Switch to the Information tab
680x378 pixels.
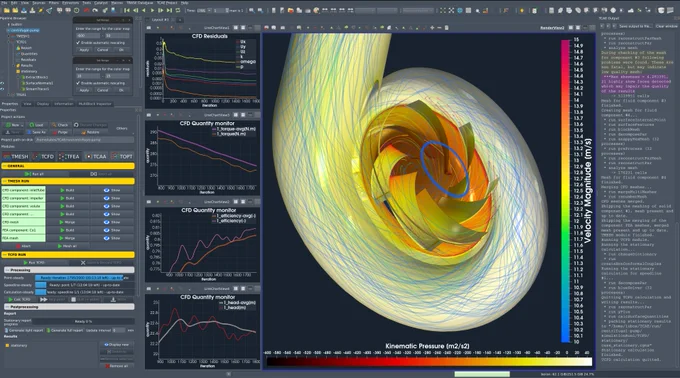click(64, 104)
